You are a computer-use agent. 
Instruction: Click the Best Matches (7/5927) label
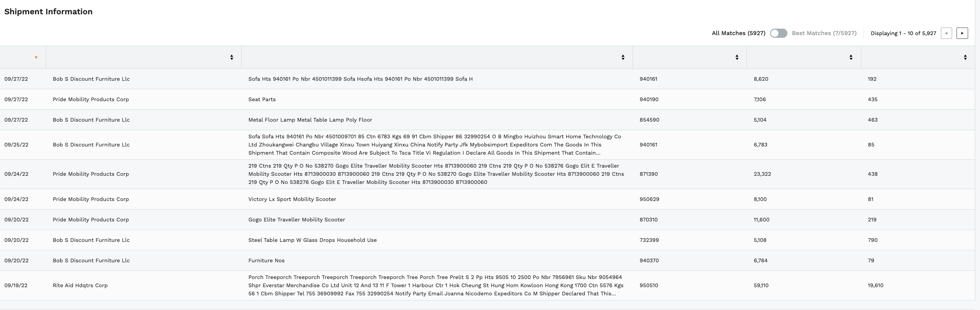point(824,33)
